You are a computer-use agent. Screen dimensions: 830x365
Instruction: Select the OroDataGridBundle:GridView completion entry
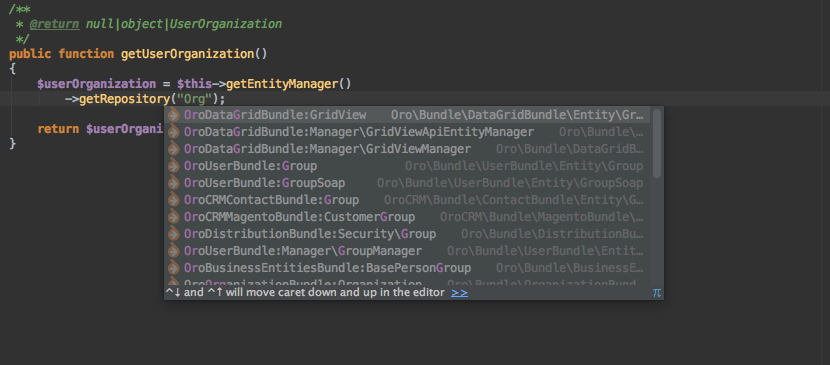407,115
